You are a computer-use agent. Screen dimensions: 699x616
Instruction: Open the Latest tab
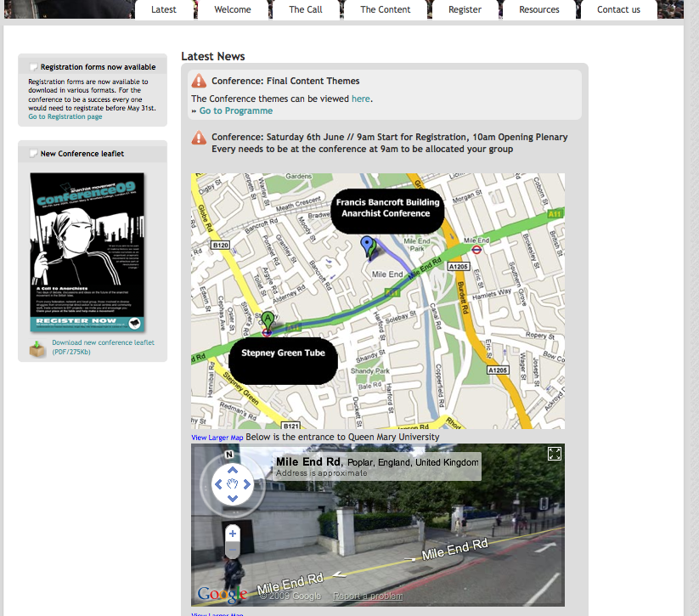click(164, 9)
